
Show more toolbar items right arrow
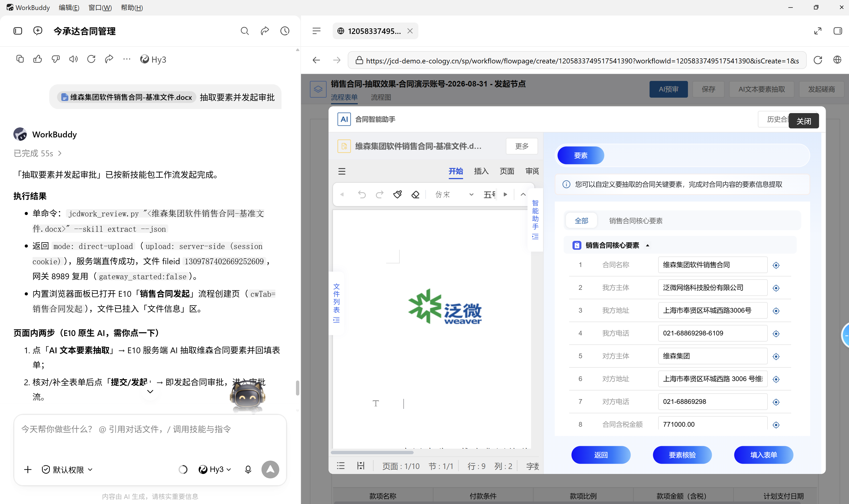[x=505, y=194]
